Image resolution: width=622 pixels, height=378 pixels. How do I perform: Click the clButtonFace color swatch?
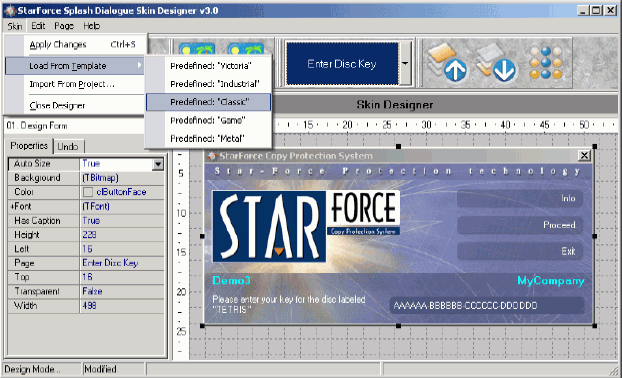coord(88,192)
